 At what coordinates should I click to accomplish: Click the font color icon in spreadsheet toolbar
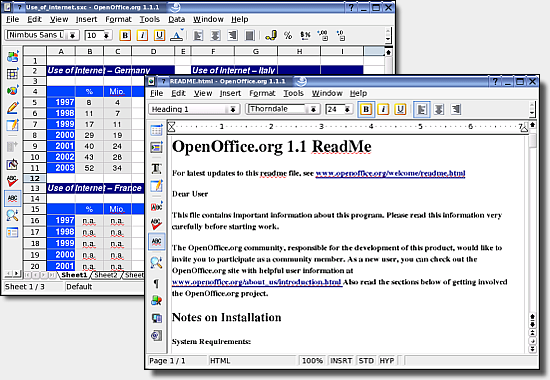[x=176, y=35]
